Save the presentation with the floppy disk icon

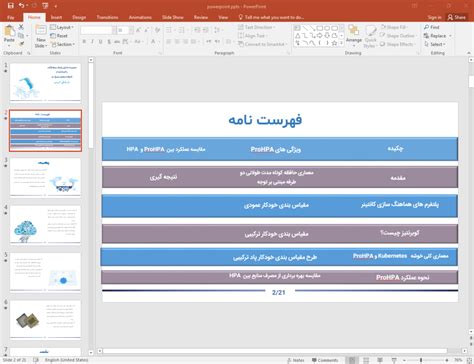[10, 6]
